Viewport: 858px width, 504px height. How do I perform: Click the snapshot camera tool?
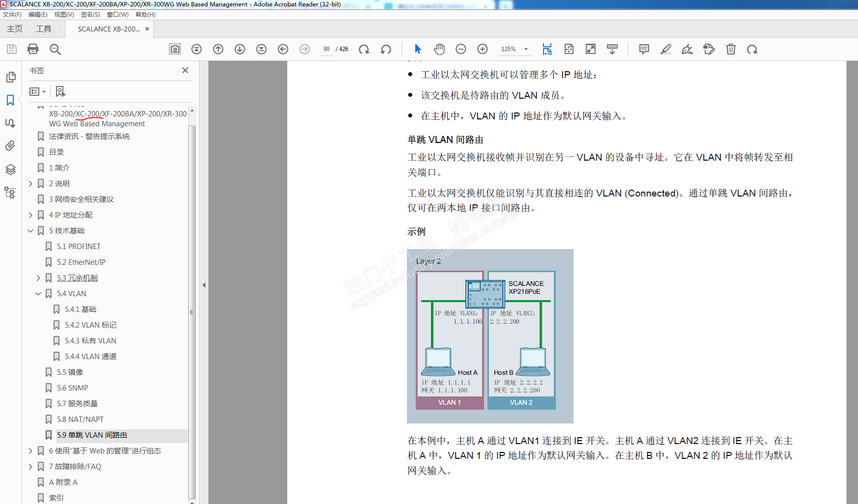pyautogui.click(x=175, y=49)
